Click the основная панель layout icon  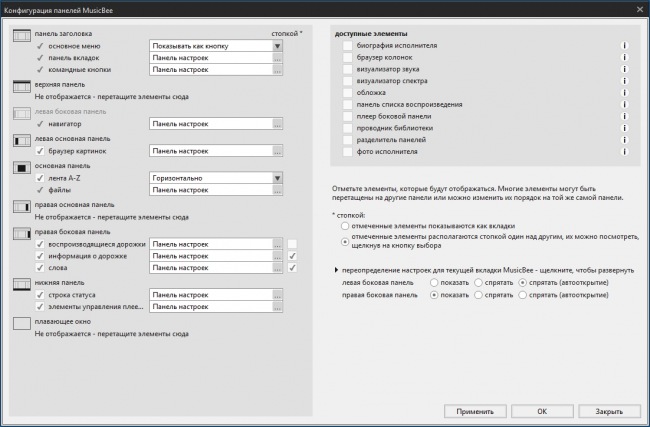click(x=22, y=168)
